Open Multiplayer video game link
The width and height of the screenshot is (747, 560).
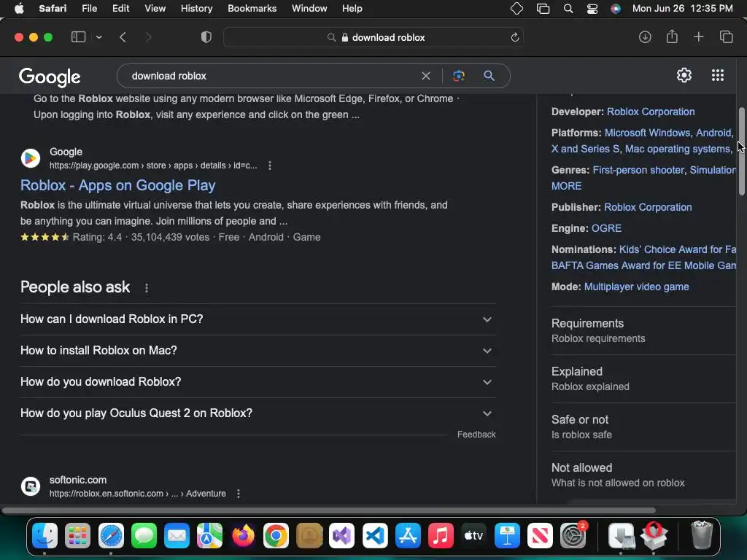coord(636,287)
